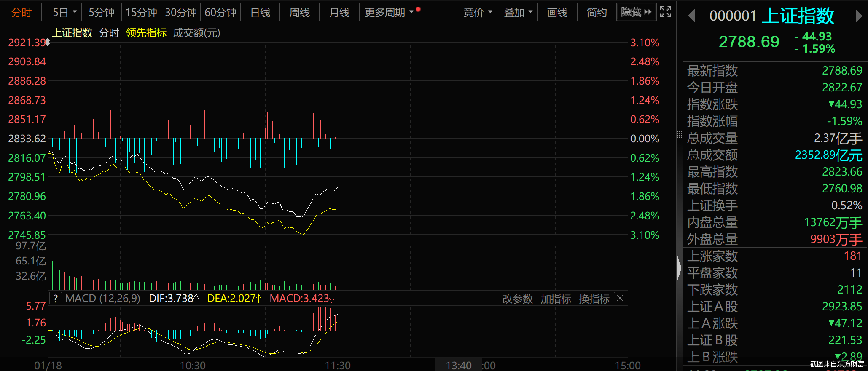Select 领先指标 indicator label
The height and width of the screenshot is (371, 868).
coord(146,33)
